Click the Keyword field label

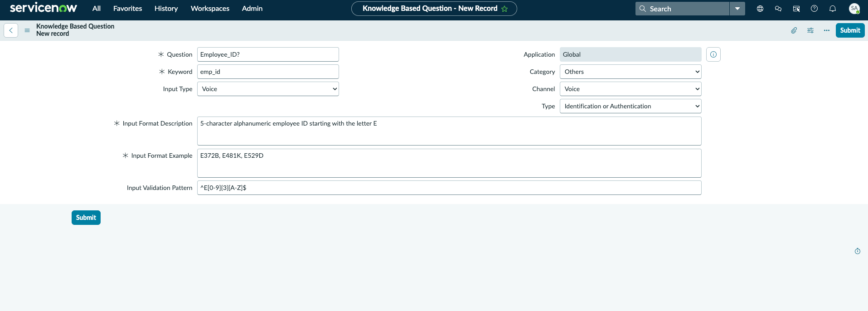[180, 72]
